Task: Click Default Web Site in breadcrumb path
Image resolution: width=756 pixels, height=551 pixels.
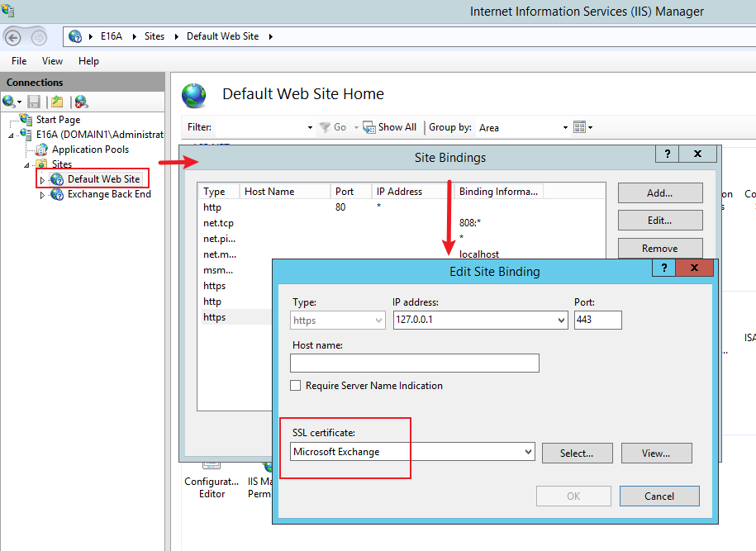Action: 223,36
